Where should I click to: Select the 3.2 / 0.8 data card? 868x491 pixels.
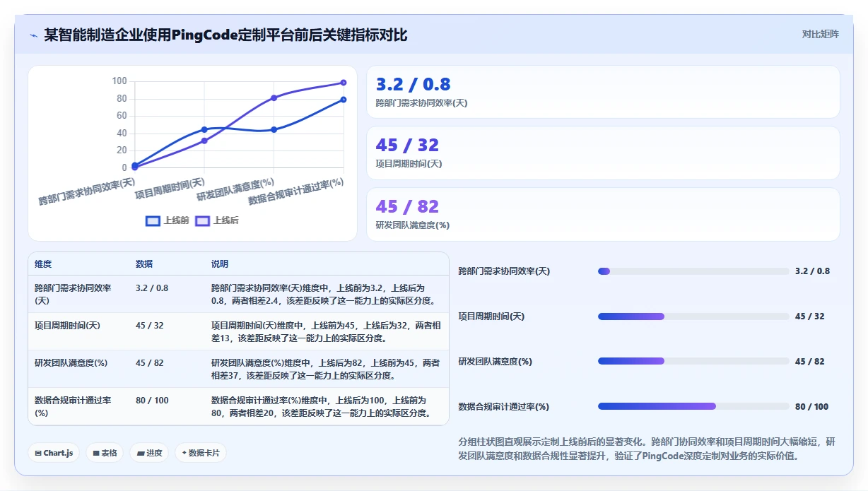(x=603, y=92)
